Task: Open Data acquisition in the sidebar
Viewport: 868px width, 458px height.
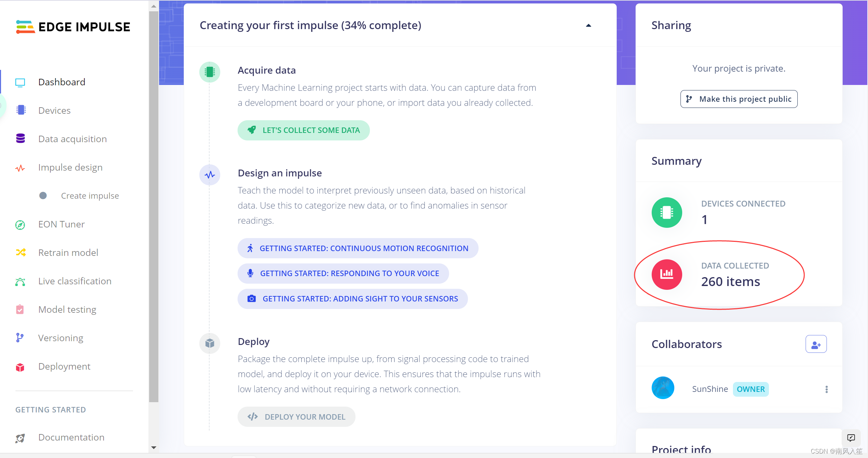Action: tap(72, 139)
